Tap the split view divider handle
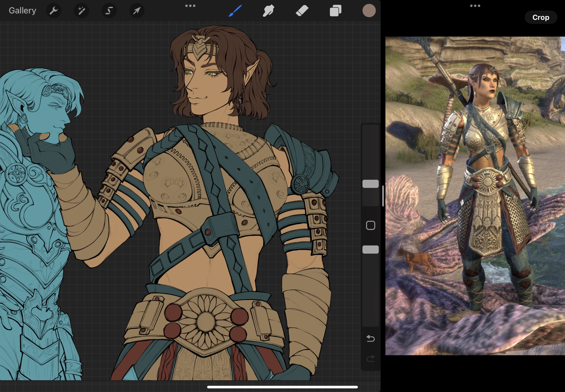 (383, 196)
